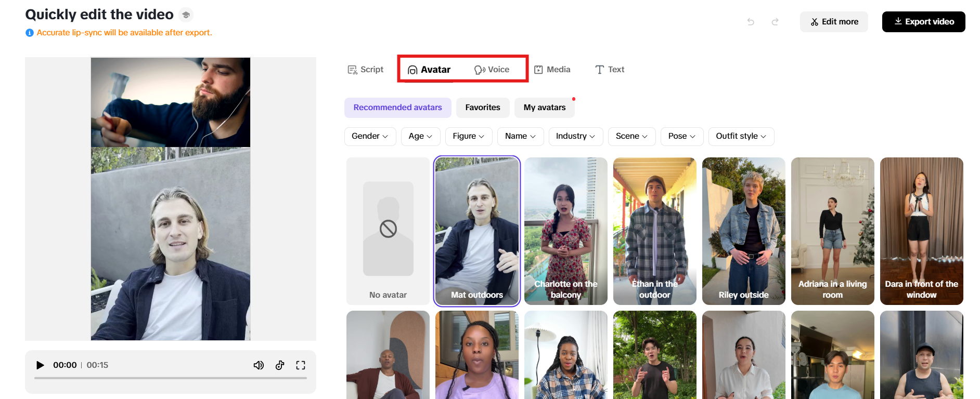Mute the video volume speaker icon

click(259, 365)
